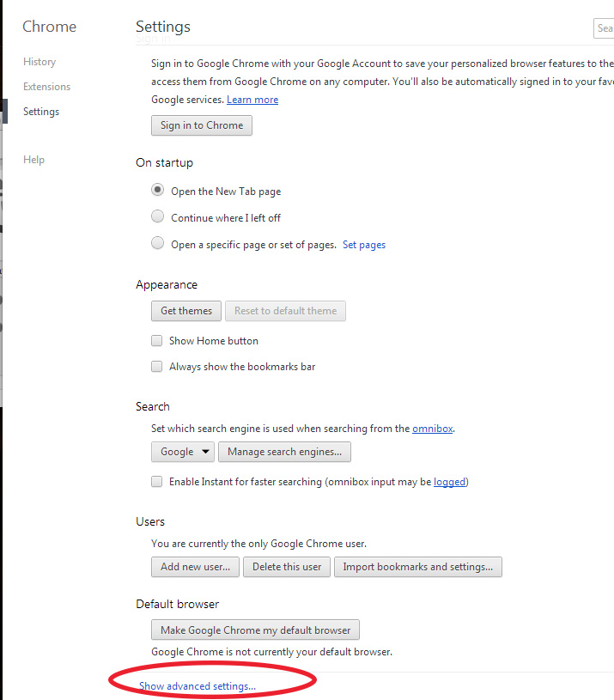
Task: Select Open a specific page radio option
Action: (x=157, y=243)
